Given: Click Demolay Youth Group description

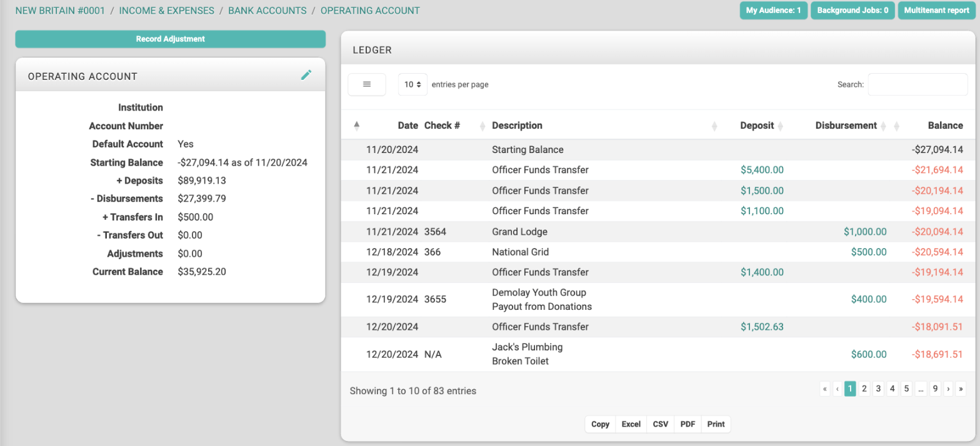Looking at the screenshot, I should pyautogui.click(x=539, y=292).
